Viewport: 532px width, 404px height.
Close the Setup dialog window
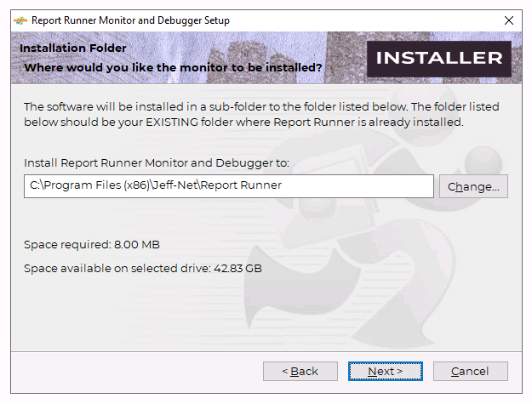(x=509, y=20)
